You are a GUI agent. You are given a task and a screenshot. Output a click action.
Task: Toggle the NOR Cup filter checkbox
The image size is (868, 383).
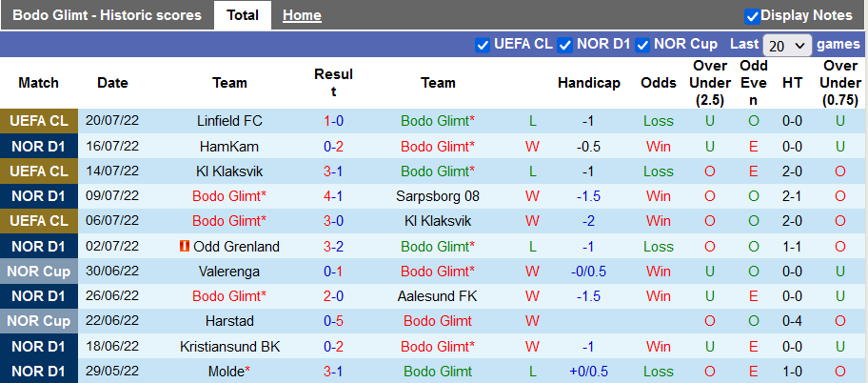(642, 45)
